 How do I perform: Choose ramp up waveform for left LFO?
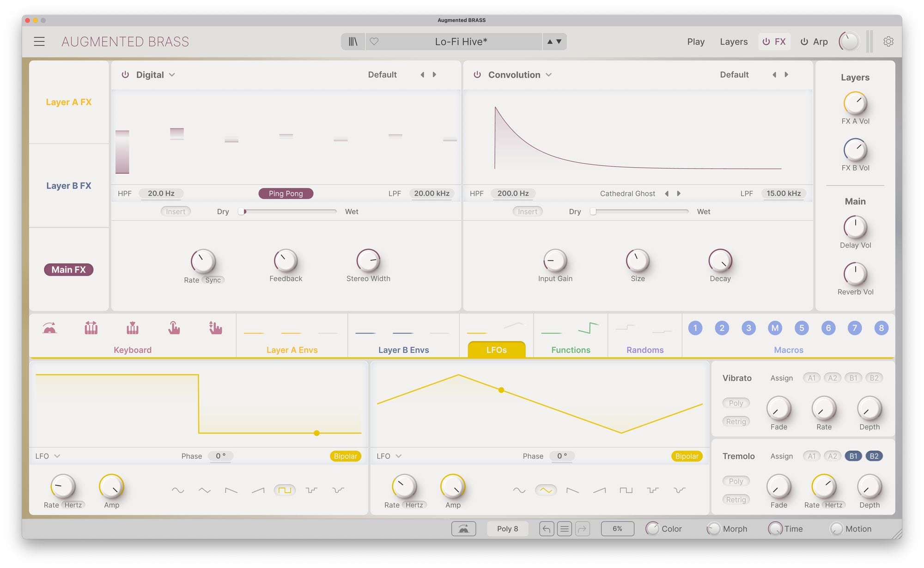pyautogui.click(x=258, y=490)
